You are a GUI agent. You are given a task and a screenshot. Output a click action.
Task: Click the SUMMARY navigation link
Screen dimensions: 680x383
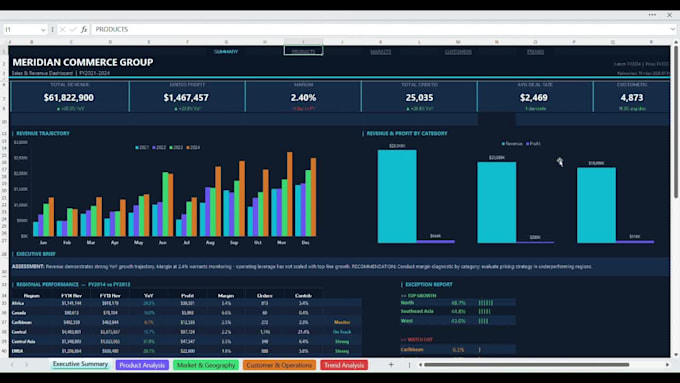(226, 52)
